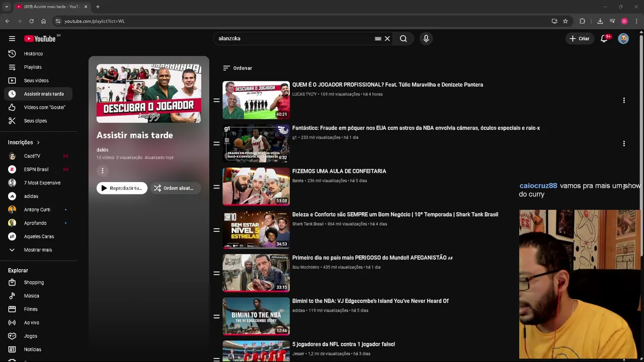The height and width of the screenshot is (362, 644).
Task: Open Antony Curti channel subscription
Action: click(39, 210)
